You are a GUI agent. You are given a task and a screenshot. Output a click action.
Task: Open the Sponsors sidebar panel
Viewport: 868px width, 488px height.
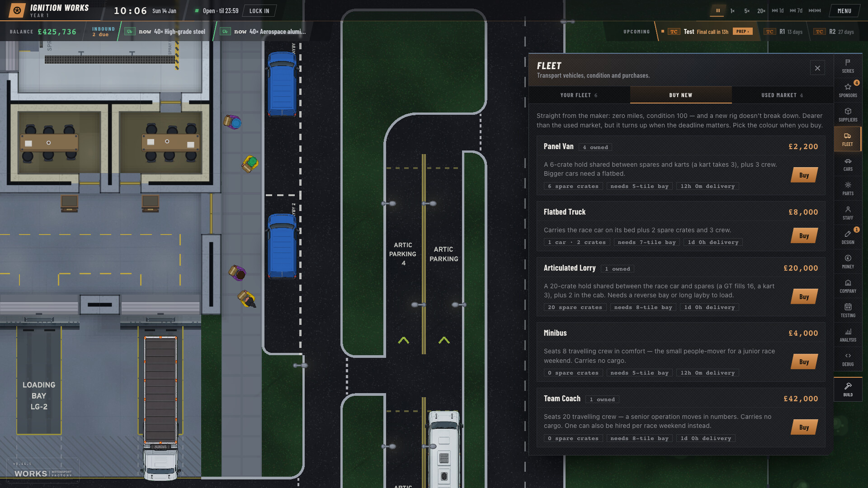click(848, 90)
